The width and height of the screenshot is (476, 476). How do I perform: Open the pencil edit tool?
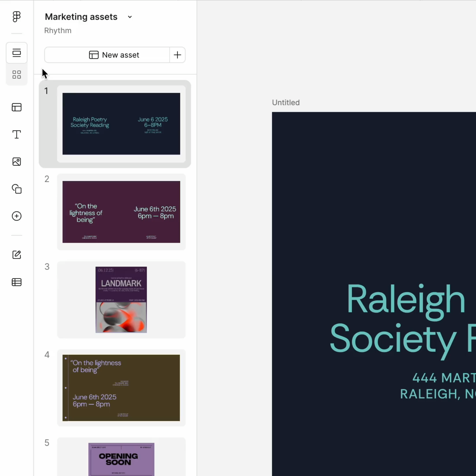[x=17, y=255]
